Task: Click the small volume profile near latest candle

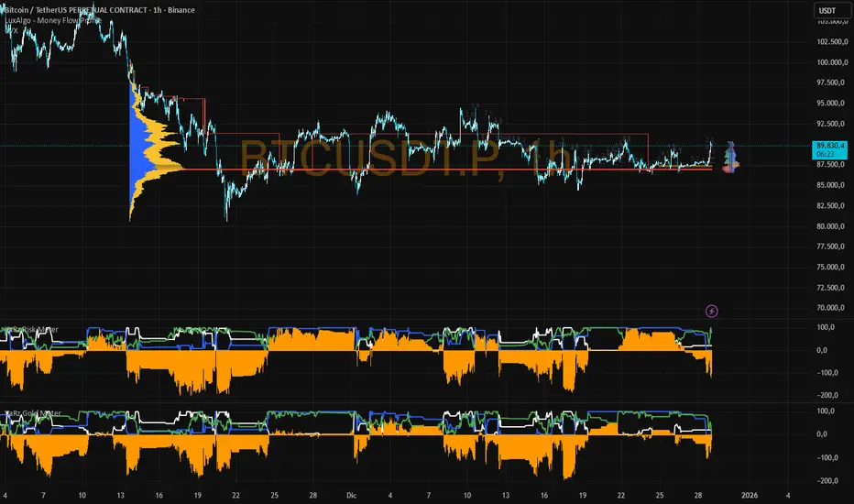Action: click(731, 158)
